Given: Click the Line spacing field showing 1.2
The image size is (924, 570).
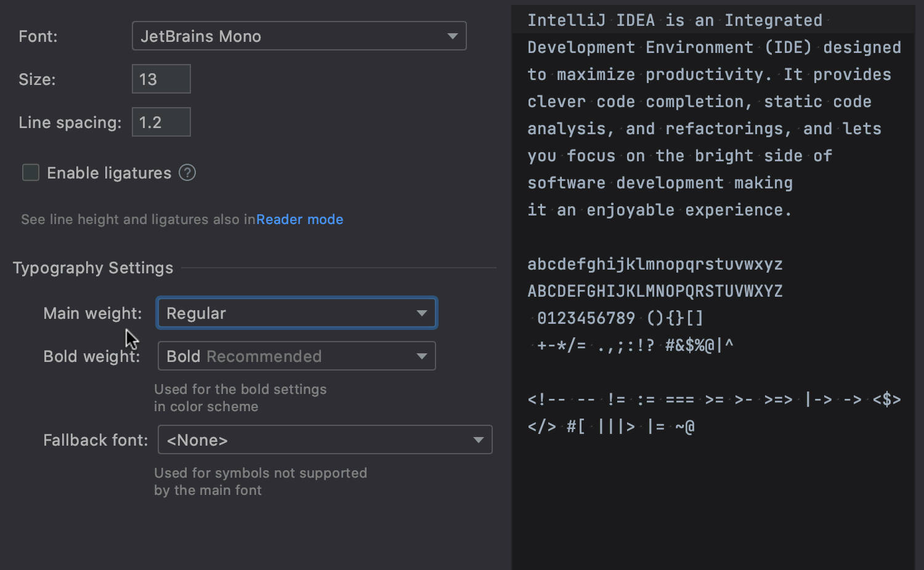Looking at the screenshot, I should pyautogui.click(x=161, y=122).
